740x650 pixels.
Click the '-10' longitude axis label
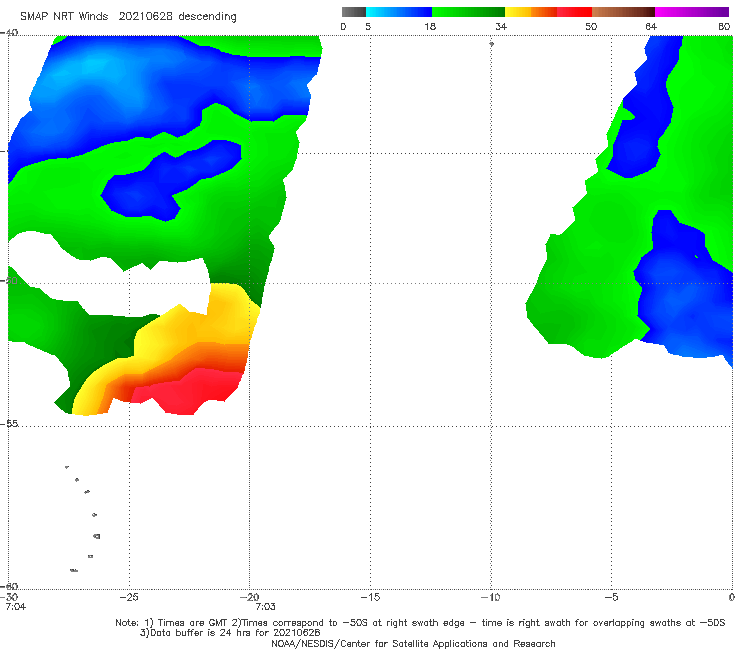(x=491, y=597)
